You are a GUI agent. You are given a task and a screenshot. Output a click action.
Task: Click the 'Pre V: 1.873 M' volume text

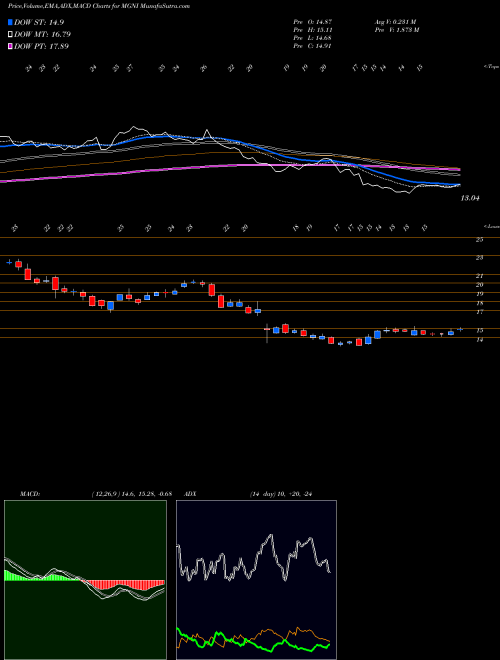click(396, 29)
